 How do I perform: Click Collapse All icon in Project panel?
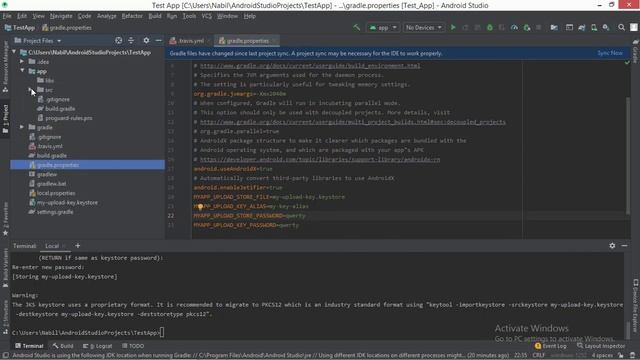[x=131, y=40]
